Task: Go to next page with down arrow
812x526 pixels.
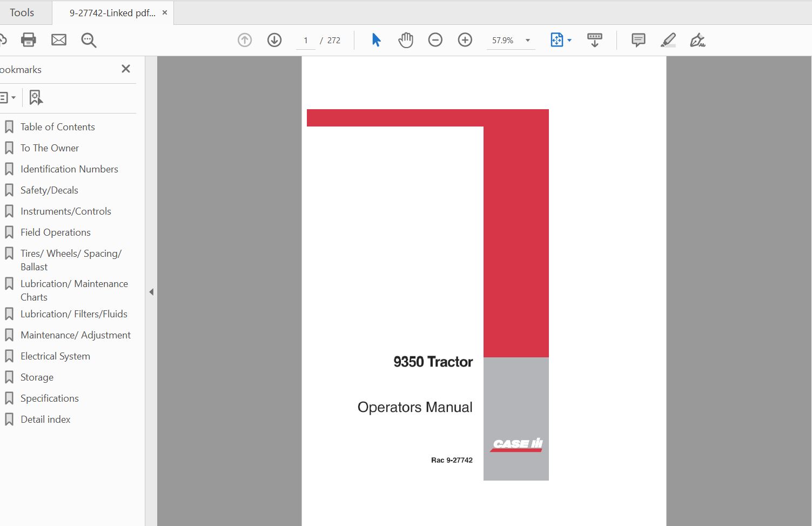Action: 274,39
